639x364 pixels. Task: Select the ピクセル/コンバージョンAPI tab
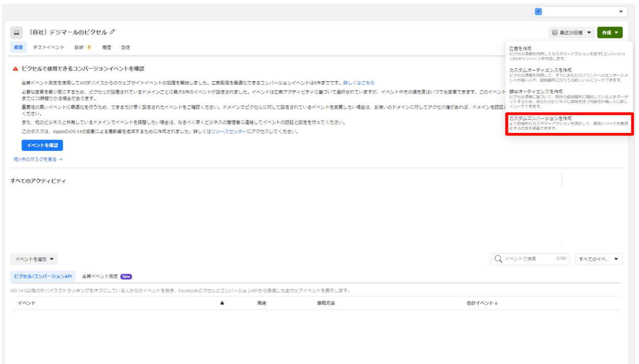pyautogui.click(x=43, y=276)
